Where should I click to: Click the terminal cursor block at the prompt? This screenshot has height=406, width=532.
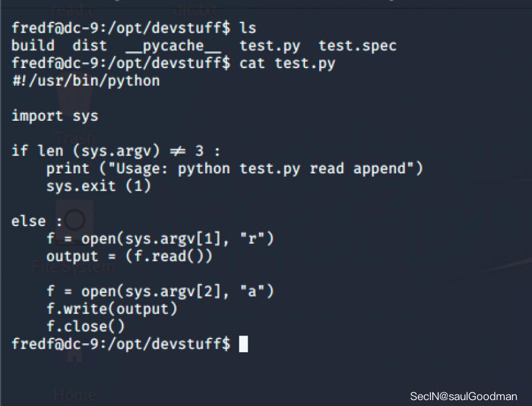coord(244,344)
